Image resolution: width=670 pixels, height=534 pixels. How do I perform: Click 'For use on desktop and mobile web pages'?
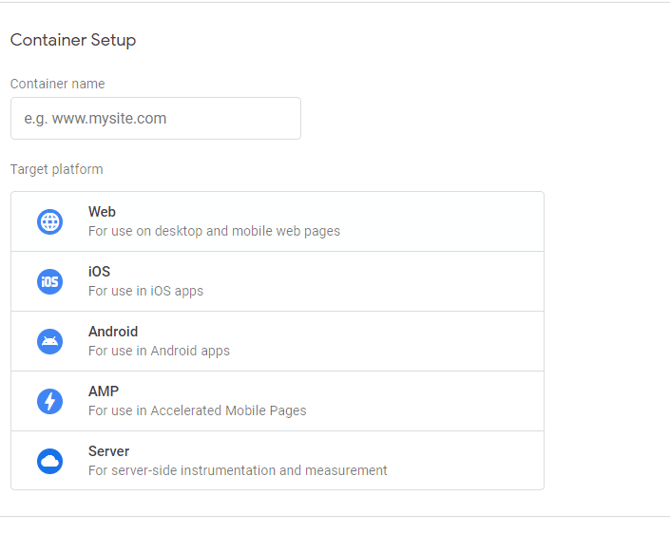coord(214,231)
